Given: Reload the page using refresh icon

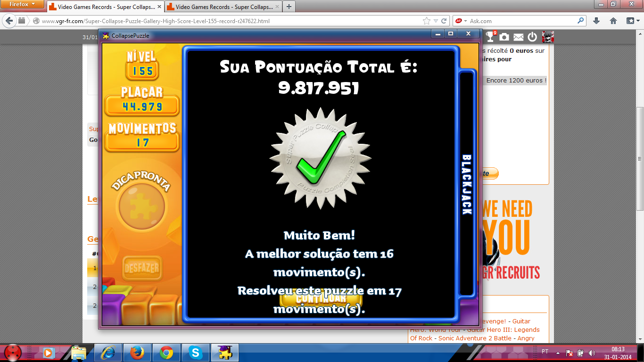Looking at the screenshot, I should tap(444, 21).
